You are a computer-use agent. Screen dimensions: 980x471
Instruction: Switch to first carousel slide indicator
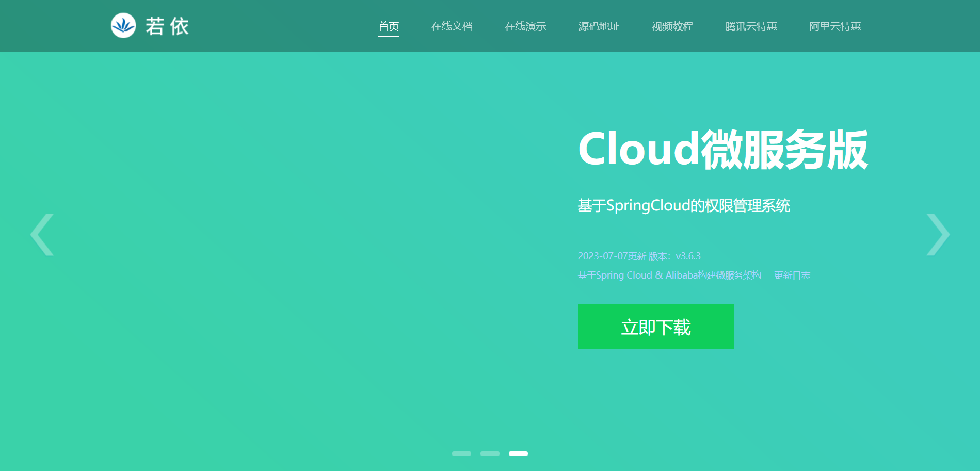[461, 454]
